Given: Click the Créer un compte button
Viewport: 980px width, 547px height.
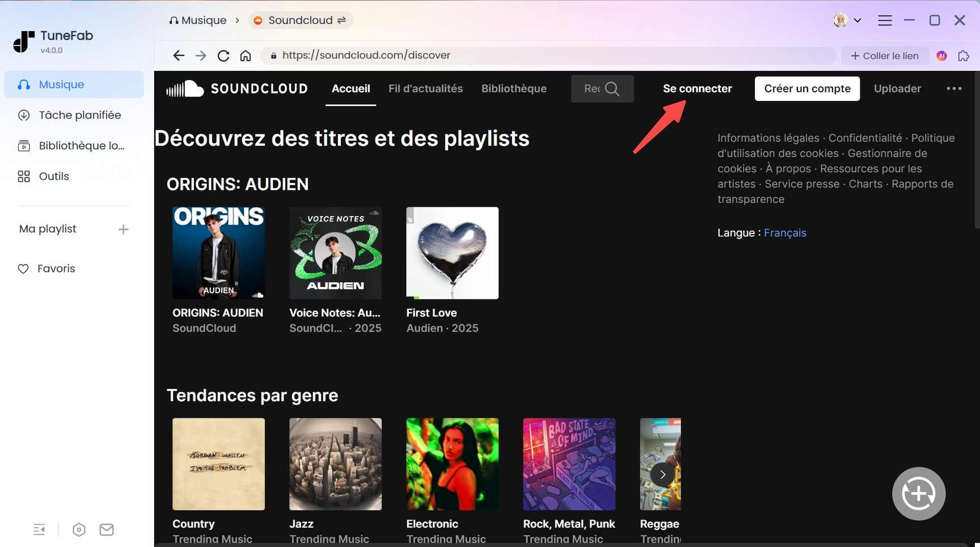Looking at the screenshot, I should click(x=806, y=88).
